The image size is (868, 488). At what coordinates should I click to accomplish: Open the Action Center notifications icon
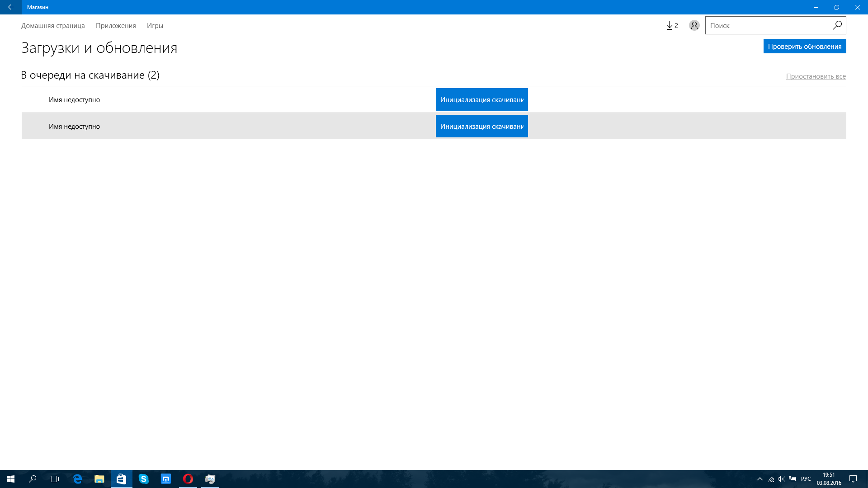tap(853, 479)
